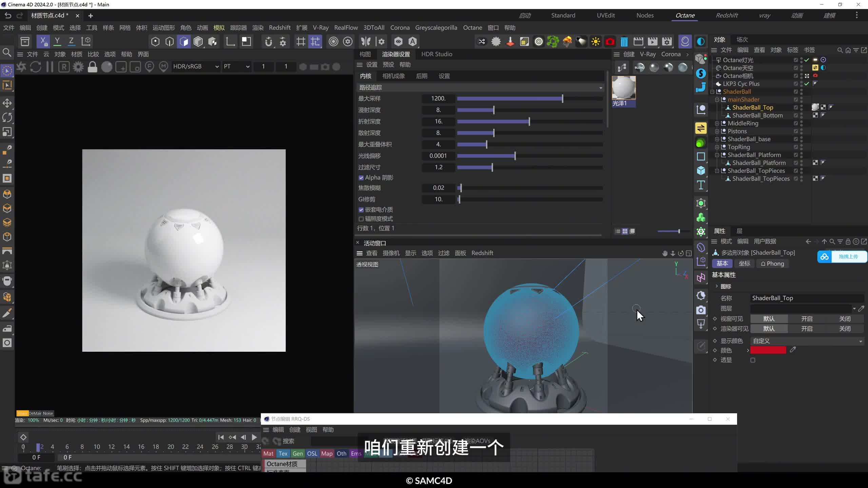Open the 显示颜色 自定义 dropdown

click(807, 341)
